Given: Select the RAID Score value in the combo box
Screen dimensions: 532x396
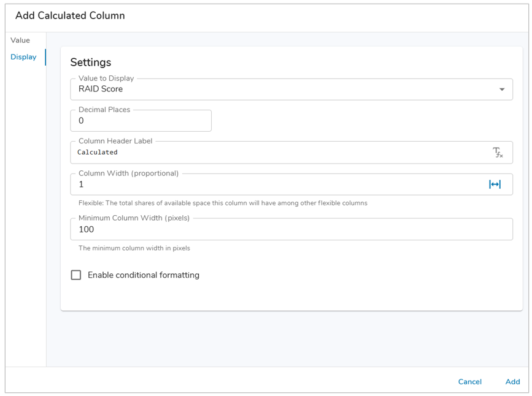Looking at the screenshot, I should coord(101,89).
